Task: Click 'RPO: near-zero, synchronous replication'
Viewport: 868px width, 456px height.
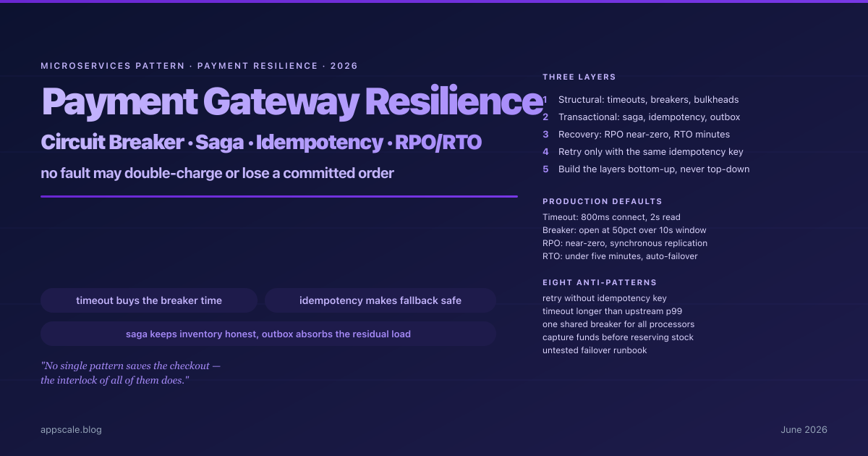Action: click(625, 243)
